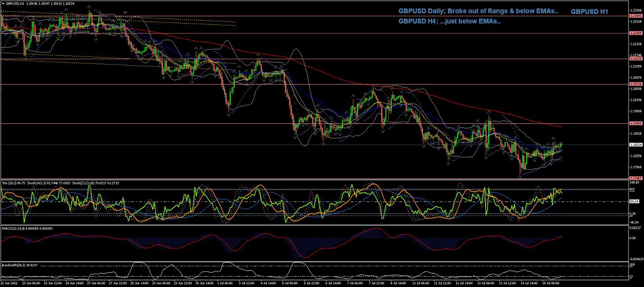644x287 pixels.
Task: Click the 1.22499 red price level tag
Action: pos(635,33)
